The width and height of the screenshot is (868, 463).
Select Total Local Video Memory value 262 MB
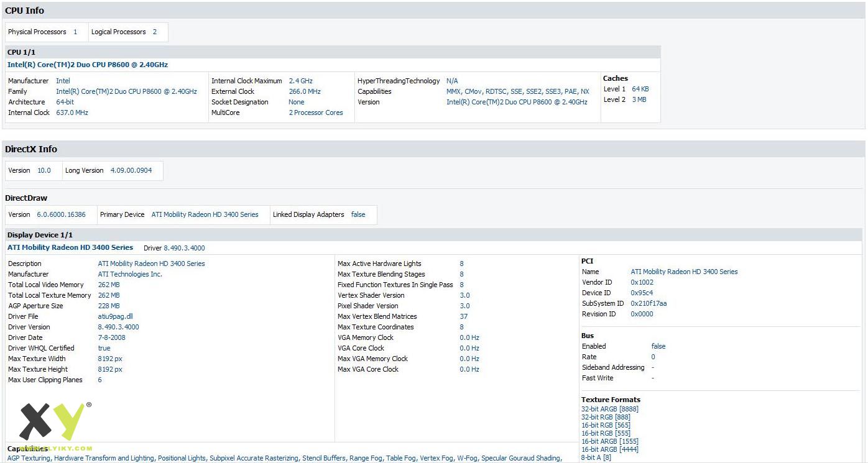point(109,285)
